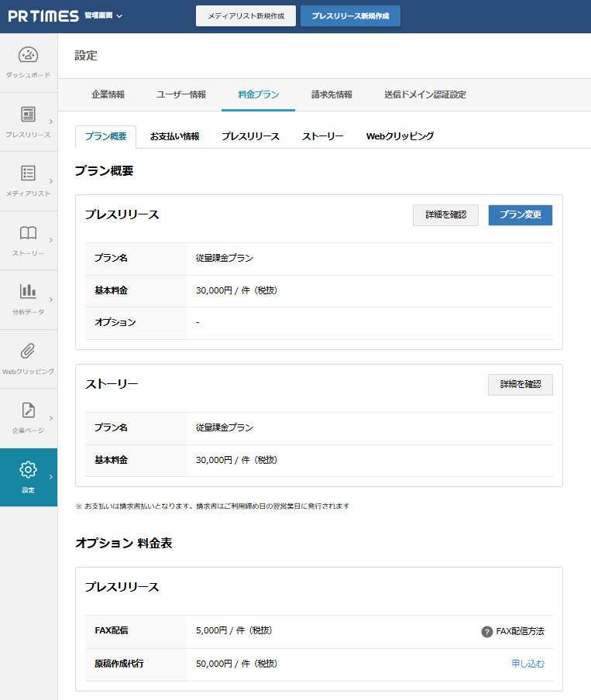Open the analytics bar chart icon
Viewport: 591px width, 700px height.
coord(28,291)
